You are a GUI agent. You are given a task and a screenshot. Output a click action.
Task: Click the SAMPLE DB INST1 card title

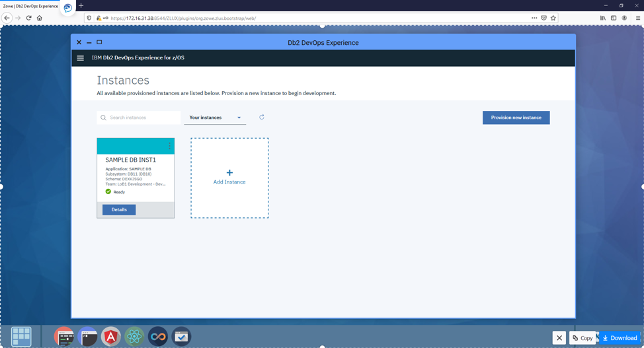(131, 160)
